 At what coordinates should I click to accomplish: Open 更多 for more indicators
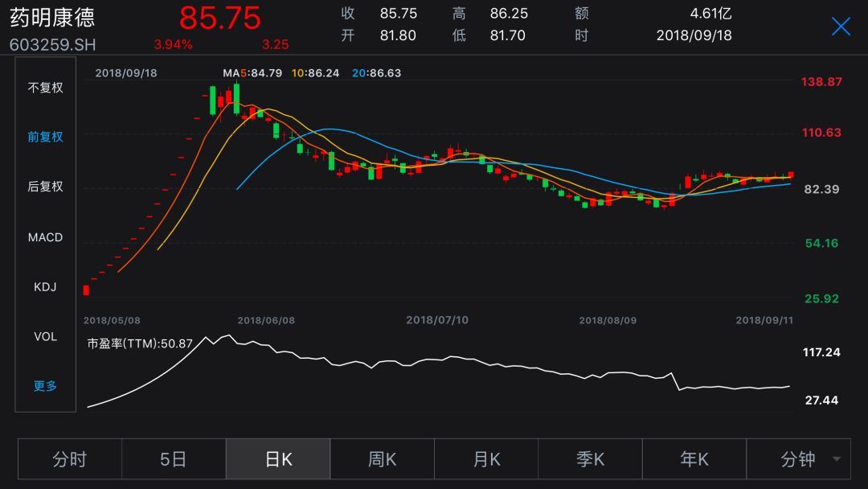click(45, 386)
